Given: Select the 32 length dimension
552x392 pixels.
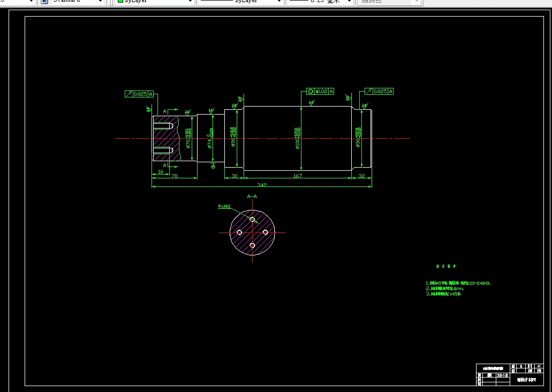Looking at the screenshot, I should (x=361, y=176).
